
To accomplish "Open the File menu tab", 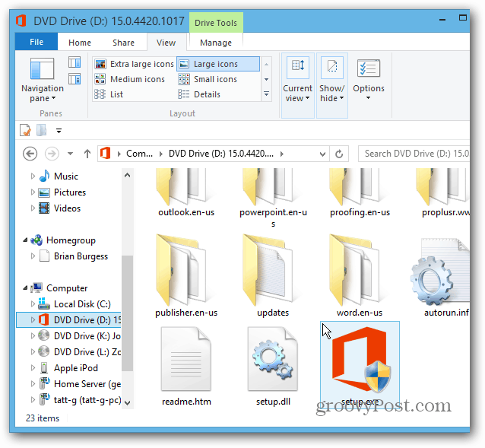I will [36, 42].
